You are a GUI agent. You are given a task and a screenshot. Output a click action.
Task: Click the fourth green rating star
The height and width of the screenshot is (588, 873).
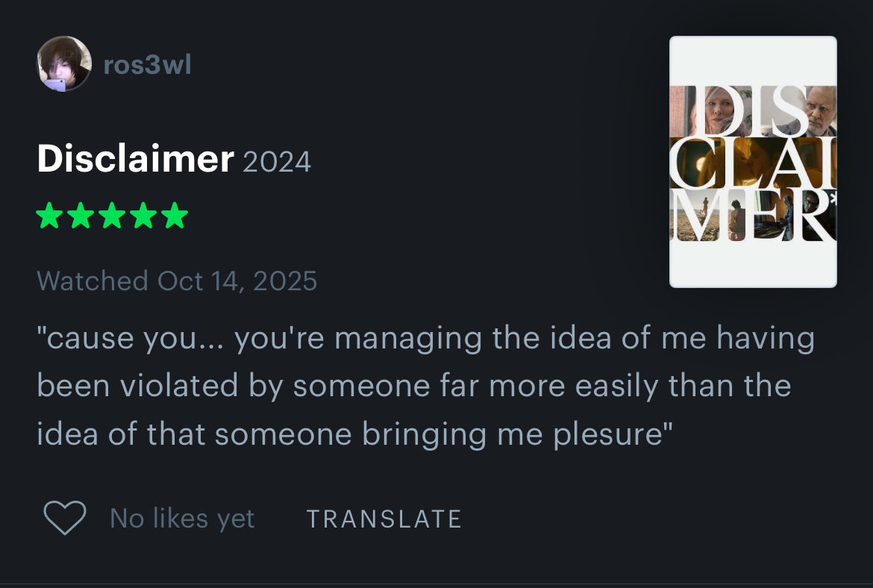click(x=144, y=216)
